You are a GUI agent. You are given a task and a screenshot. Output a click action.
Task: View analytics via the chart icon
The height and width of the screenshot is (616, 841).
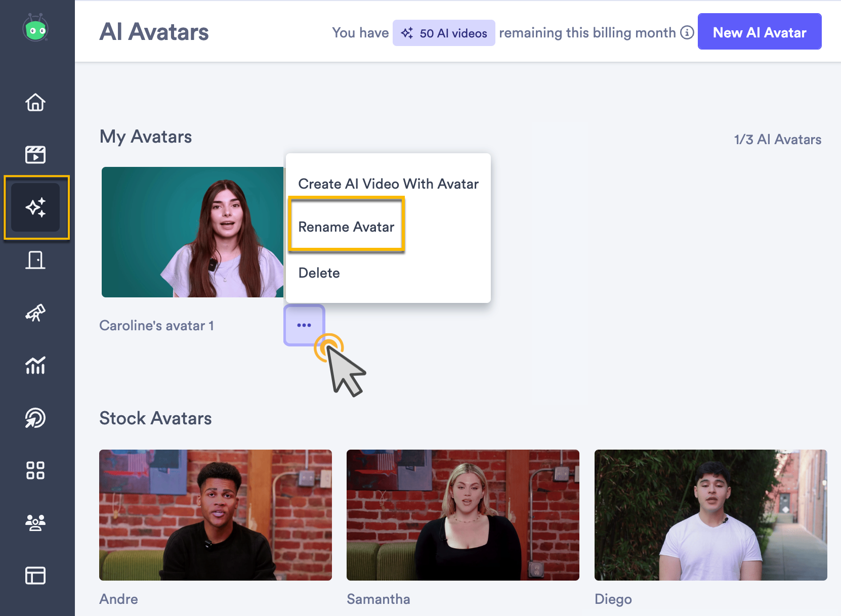click(35, 366)
